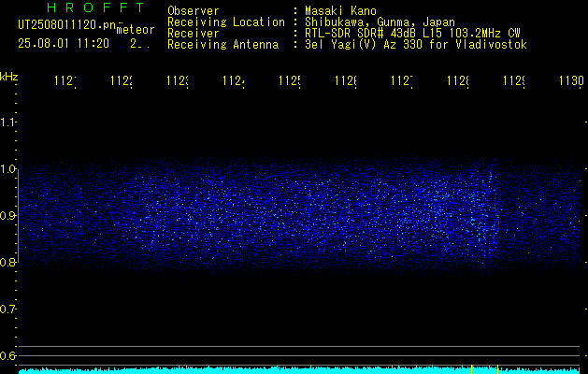Click the "Receiving Antenna" label
The height and width of the screenshot is (374, 588).
coord(222,45)
